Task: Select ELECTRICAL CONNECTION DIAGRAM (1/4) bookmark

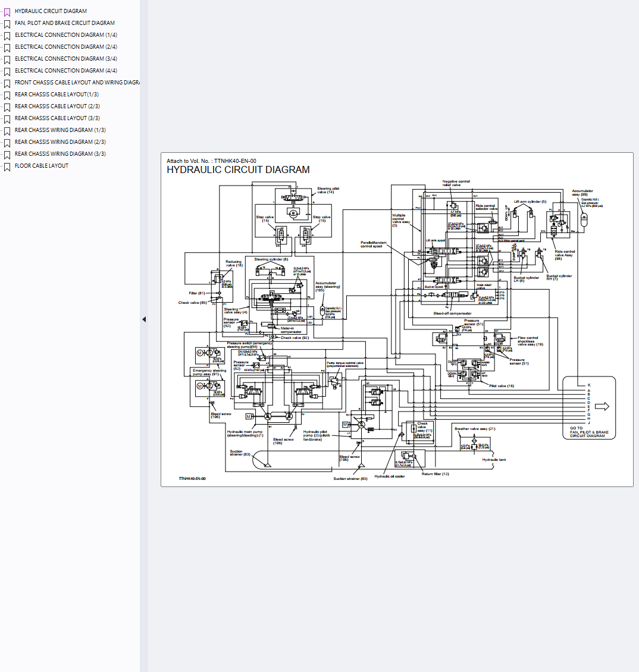Action: click(66, 35)
